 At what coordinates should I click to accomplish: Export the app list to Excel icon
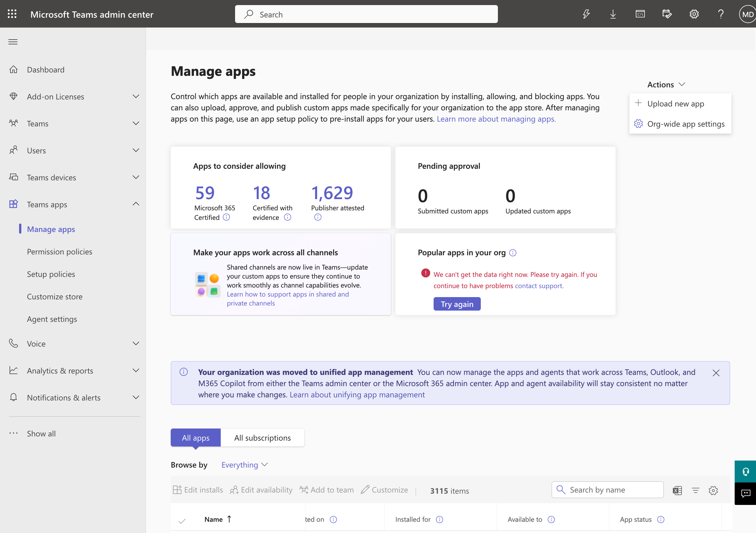point(677,490)
